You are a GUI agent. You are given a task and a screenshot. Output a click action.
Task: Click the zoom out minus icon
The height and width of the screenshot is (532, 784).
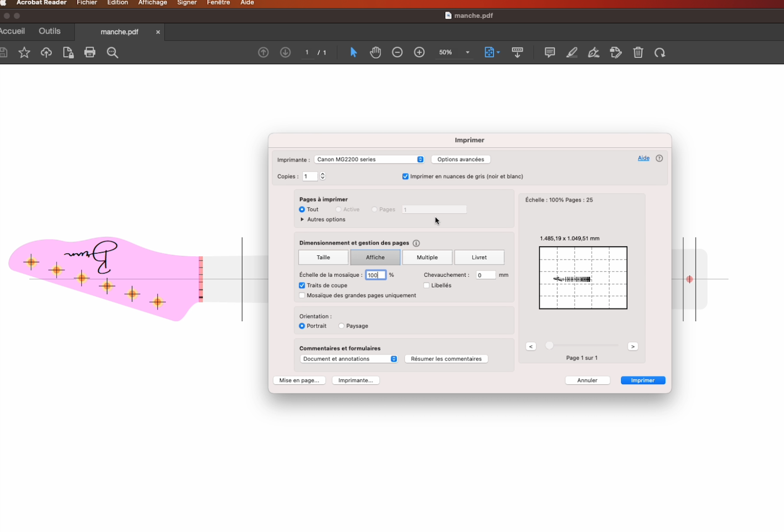pos(398,53)
